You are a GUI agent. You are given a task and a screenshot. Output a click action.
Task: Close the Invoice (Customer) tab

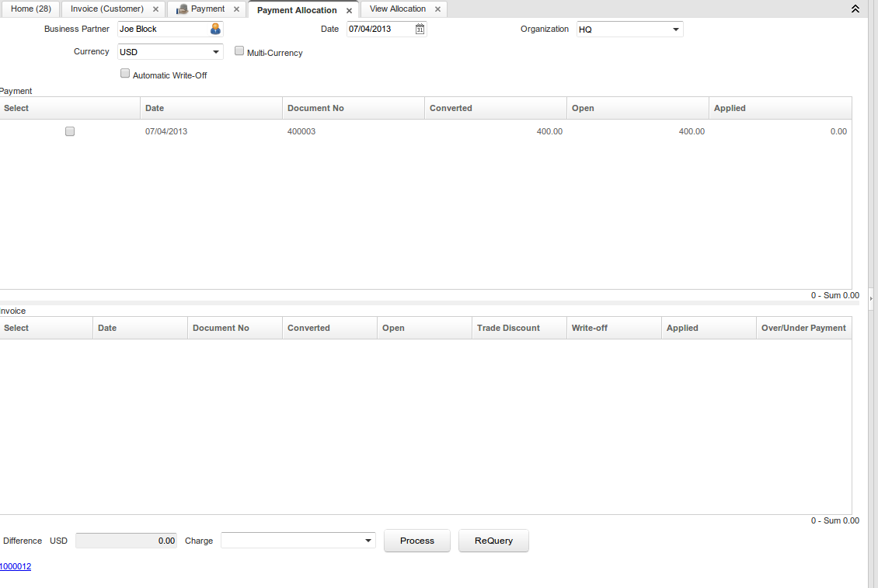coord(155,9)
